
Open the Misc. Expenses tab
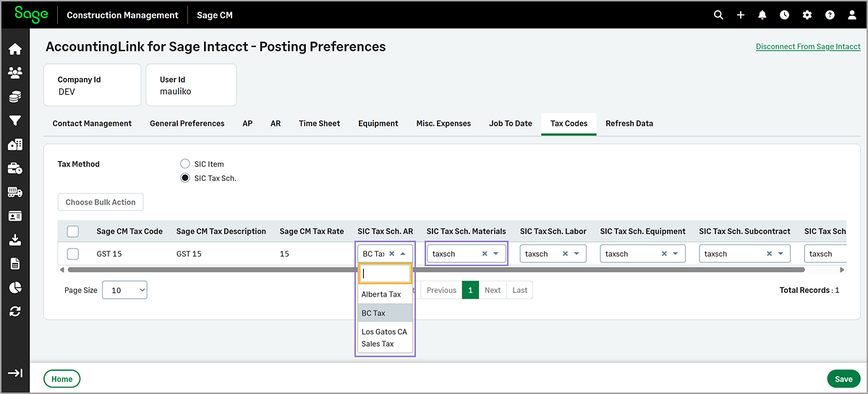(x=443, y=124)
